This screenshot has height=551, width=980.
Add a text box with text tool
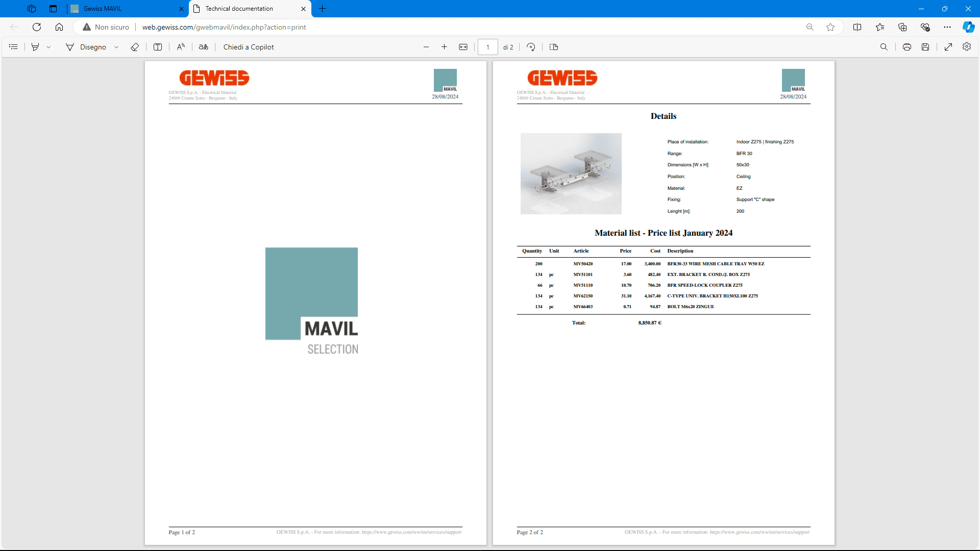(x=158, y=47)
